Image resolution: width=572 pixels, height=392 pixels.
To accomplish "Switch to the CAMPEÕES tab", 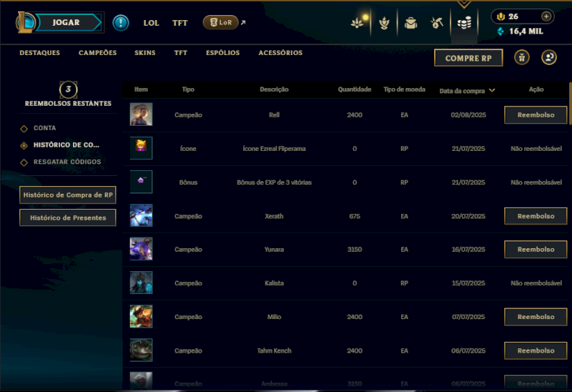I will coord(97,53).
